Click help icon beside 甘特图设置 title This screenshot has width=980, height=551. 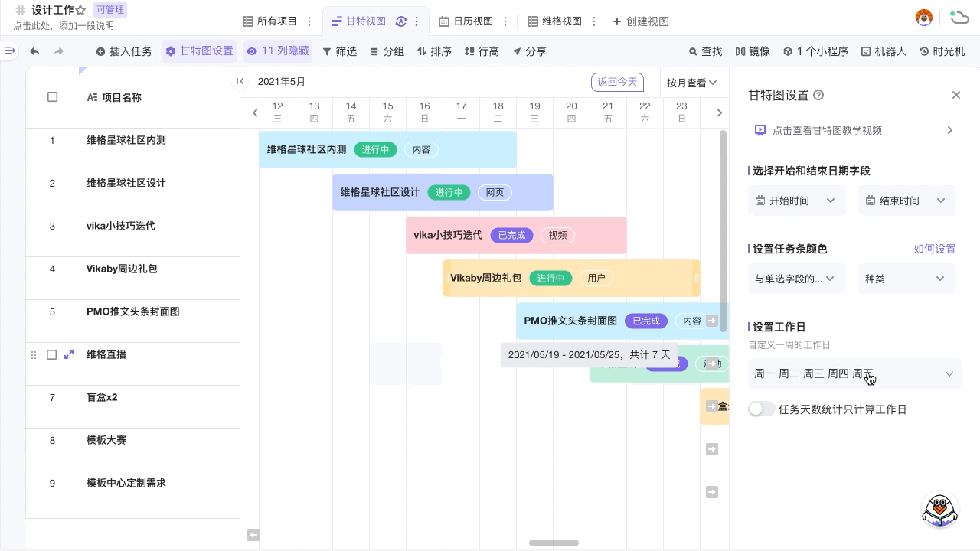pos(818,95)
